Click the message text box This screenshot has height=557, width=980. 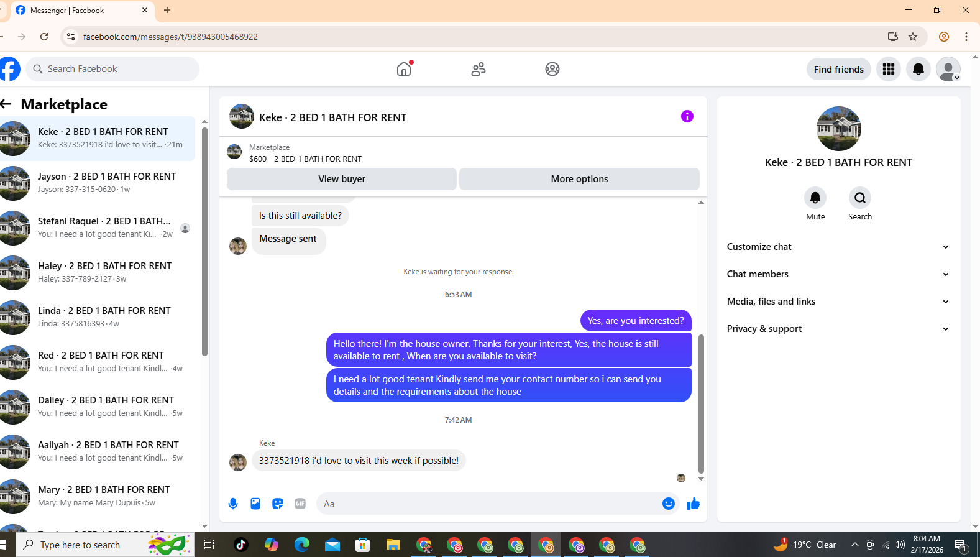pyautogui.click(x=489, y=504)
